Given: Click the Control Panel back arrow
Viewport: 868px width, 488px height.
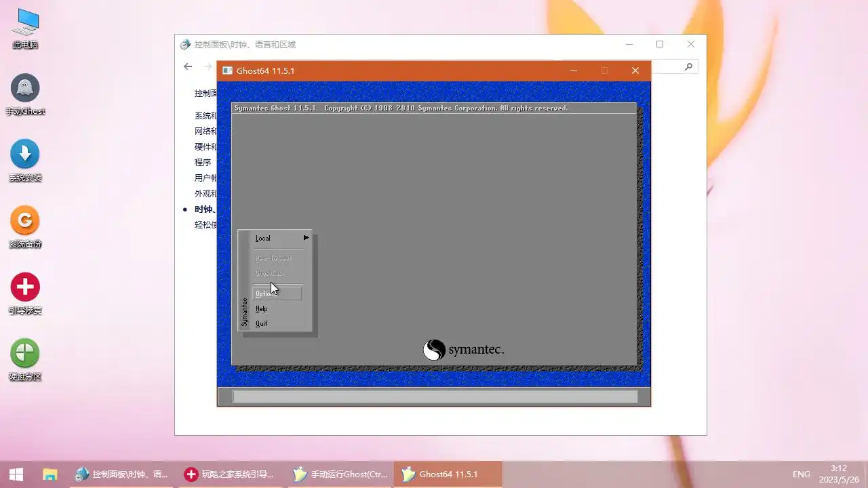Looking at the screenshot, I should click(188, 66).
